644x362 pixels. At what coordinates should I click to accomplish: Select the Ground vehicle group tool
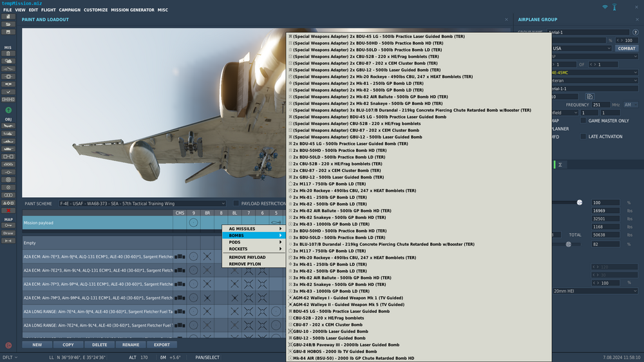coord(8,149)
